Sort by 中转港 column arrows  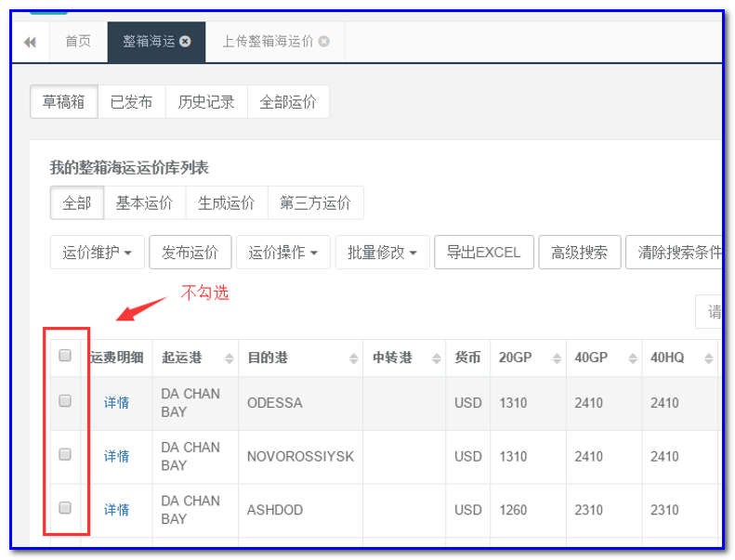pos(436,358)
